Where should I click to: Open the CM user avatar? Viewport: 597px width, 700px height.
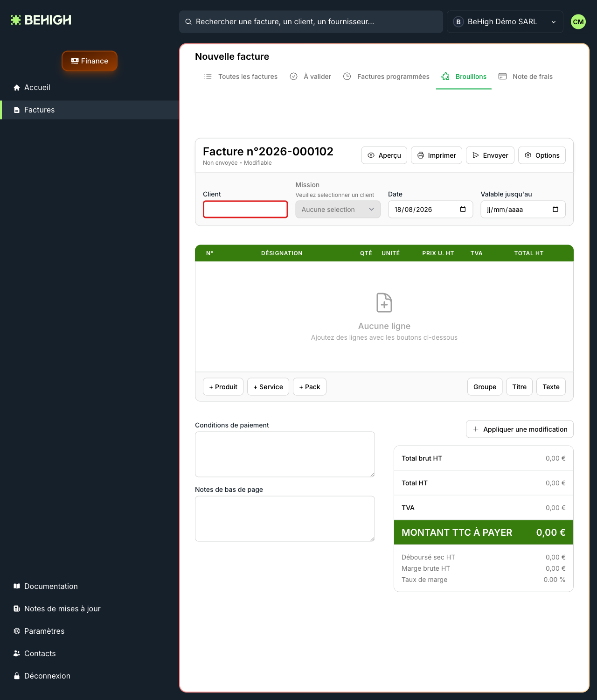[x=578, y=22]
